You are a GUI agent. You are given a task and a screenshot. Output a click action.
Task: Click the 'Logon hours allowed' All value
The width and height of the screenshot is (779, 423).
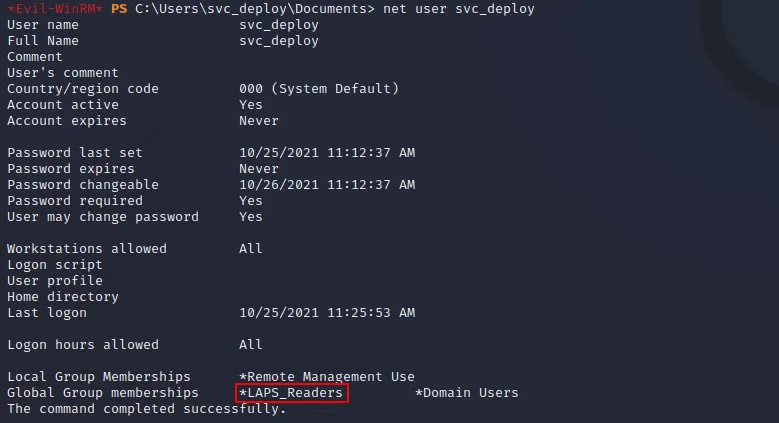[x=250, y=344]
